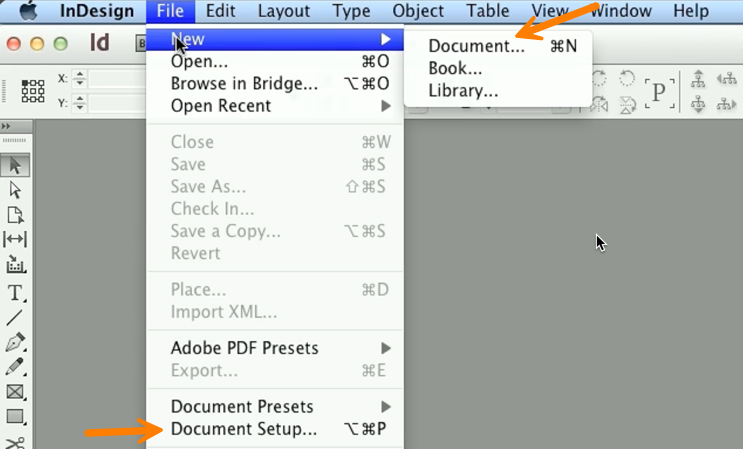Expand the Document Presets submenu
This screenshot has height=449, width=743.
pos(386,407)
